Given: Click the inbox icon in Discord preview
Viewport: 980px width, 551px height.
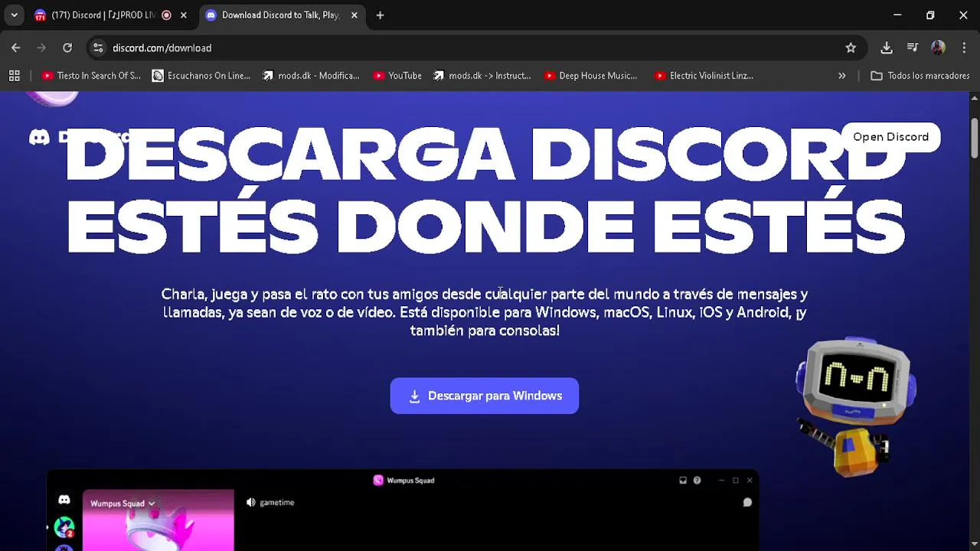Looking at the screenshot, I should [x=683, y=481].
